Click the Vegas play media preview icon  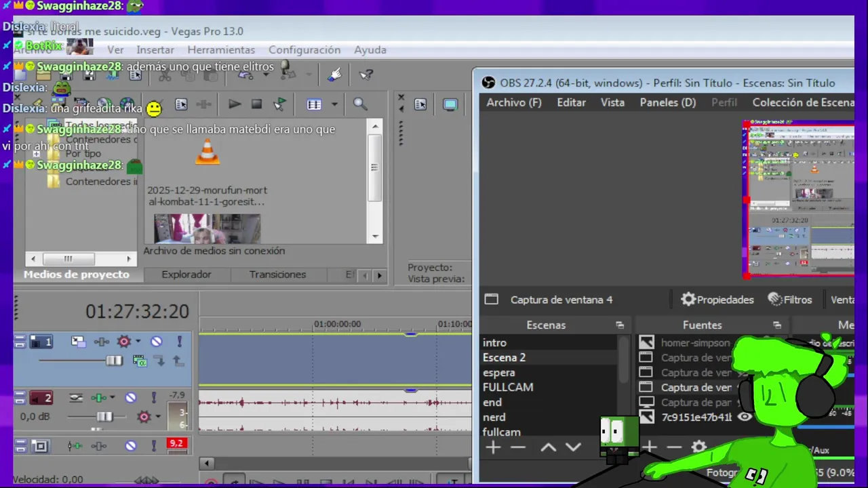tap(235, 104)
